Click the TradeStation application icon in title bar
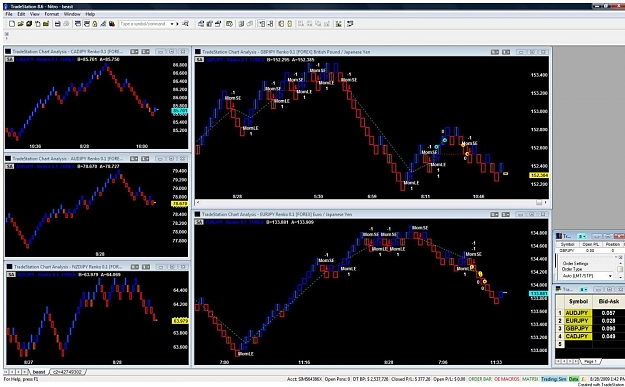 pos(6,6)
